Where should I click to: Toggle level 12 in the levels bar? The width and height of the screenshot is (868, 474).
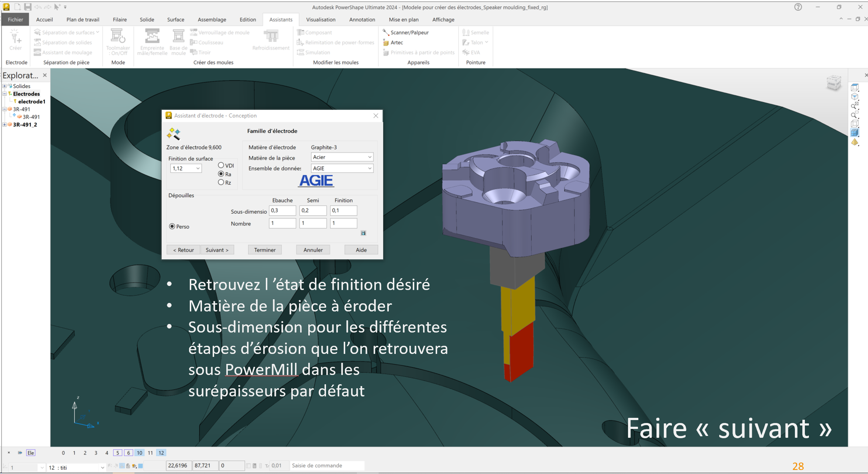[x=161, y=453]
